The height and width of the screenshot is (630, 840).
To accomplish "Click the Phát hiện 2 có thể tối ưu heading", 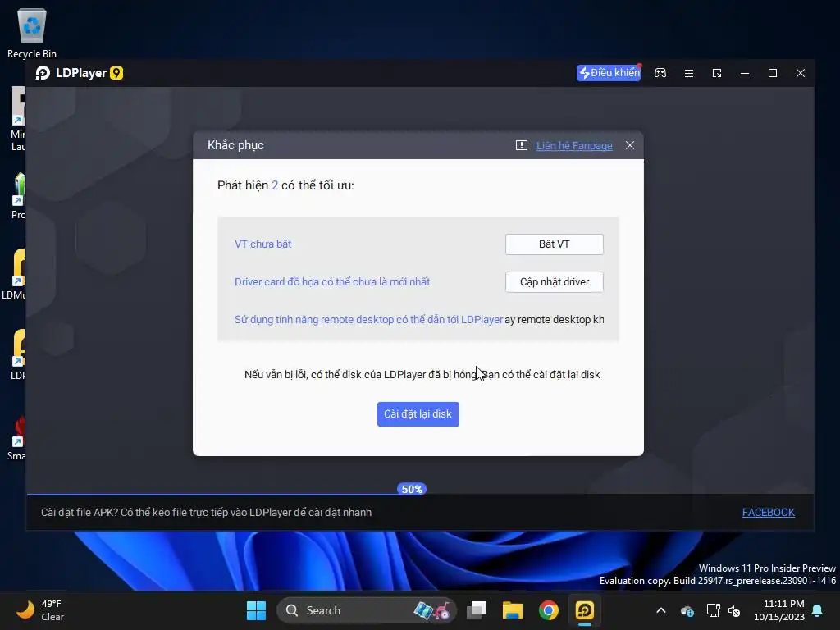I will (x=285, y=185).
